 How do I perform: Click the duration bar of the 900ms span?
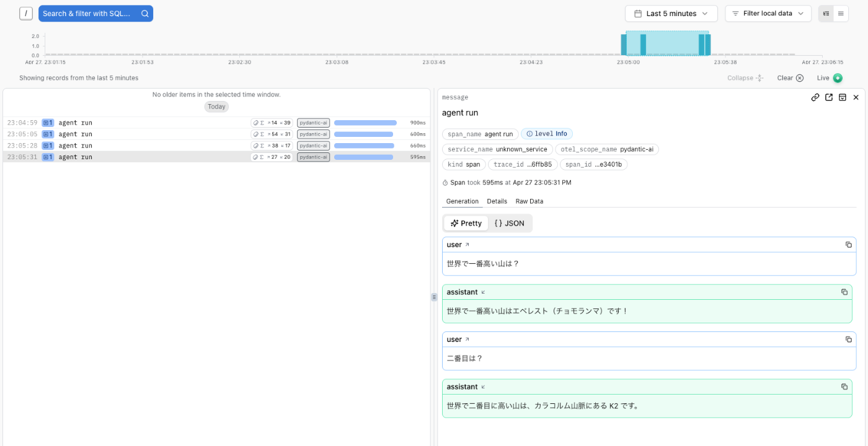365,123
